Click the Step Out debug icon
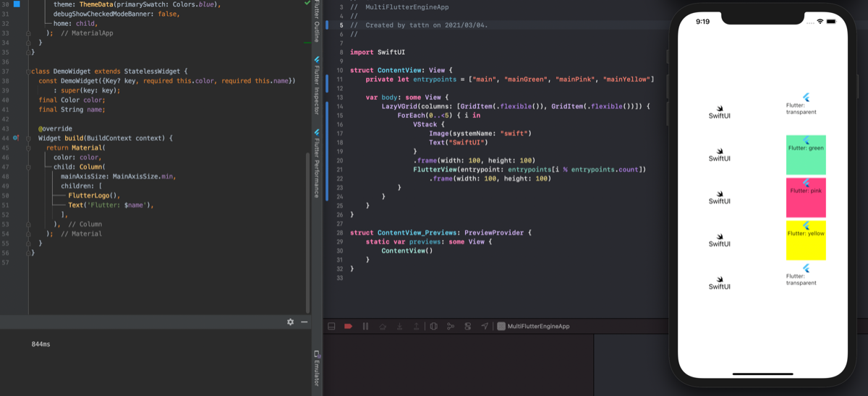This screenshot has height=396, width=868. (416, 326)
